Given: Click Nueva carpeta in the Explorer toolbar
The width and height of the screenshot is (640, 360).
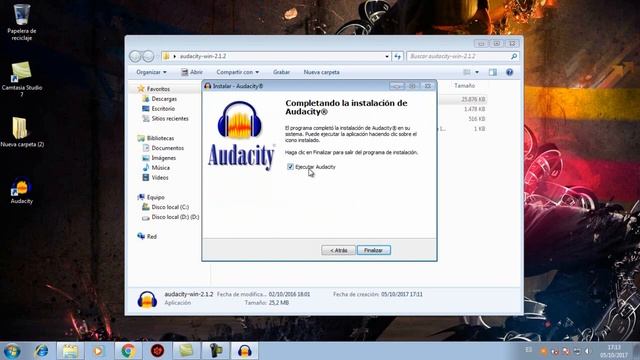Looking at the screenshot, I should 321,72.
